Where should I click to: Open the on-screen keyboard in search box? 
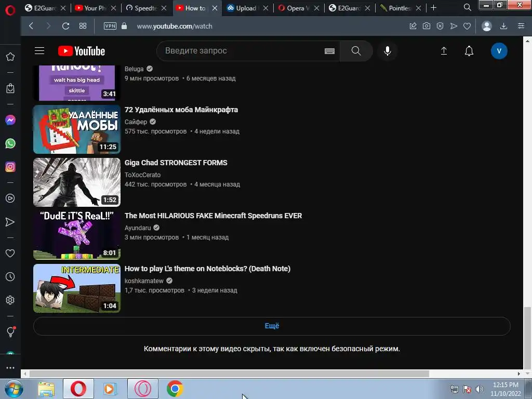click(x=329, y=51)
